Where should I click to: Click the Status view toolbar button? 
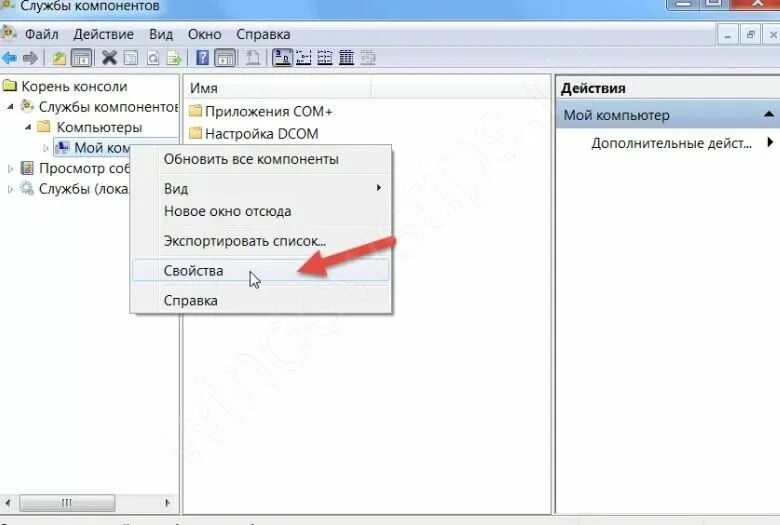click(368, 58)
